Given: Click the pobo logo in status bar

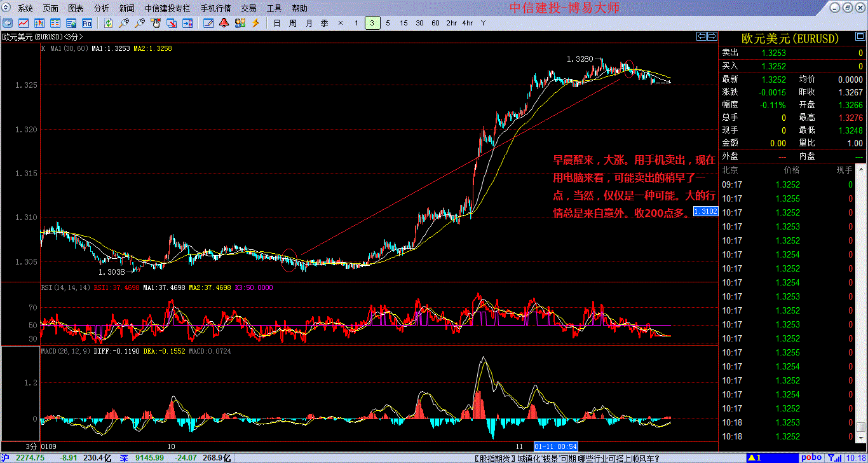Looking at the screenshot, I should (811, 458).
